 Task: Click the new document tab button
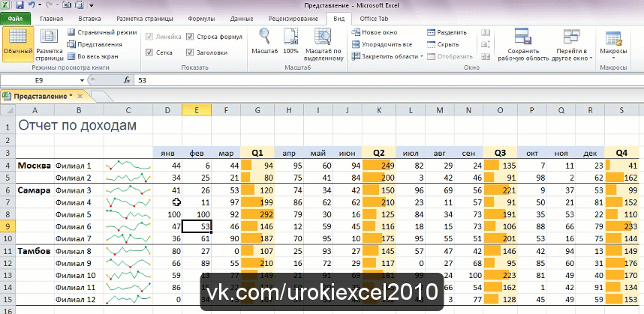tap(101, 96)
